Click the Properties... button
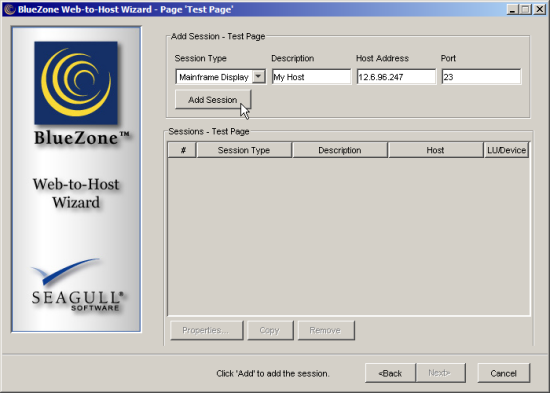The height and width of the screenshot is (393, 550). pyautogui.click(x=207, y=330)
